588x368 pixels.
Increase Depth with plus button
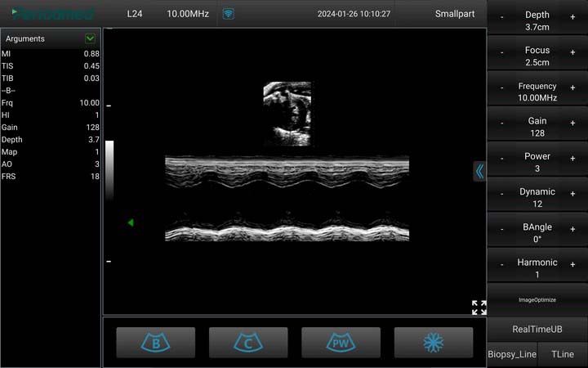coord(572,17)
